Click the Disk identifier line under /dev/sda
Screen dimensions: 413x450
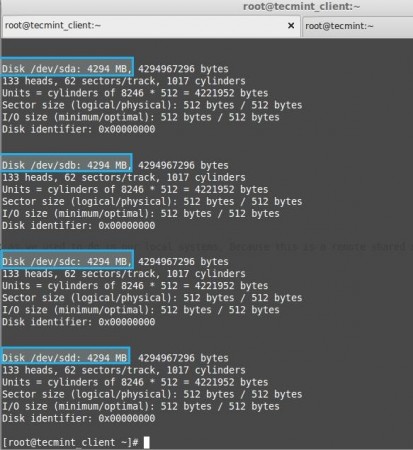[x=79, y=129]
